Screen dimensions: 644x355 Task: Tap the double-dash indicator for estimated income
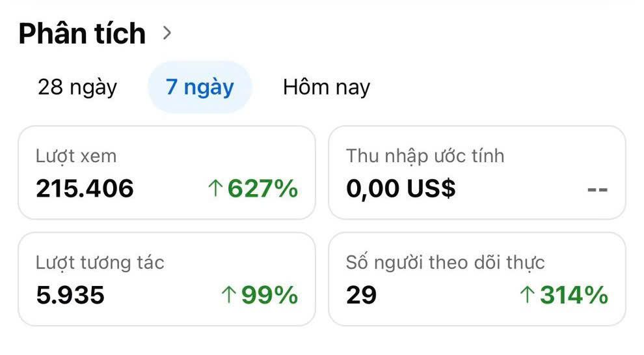(597, 190)
